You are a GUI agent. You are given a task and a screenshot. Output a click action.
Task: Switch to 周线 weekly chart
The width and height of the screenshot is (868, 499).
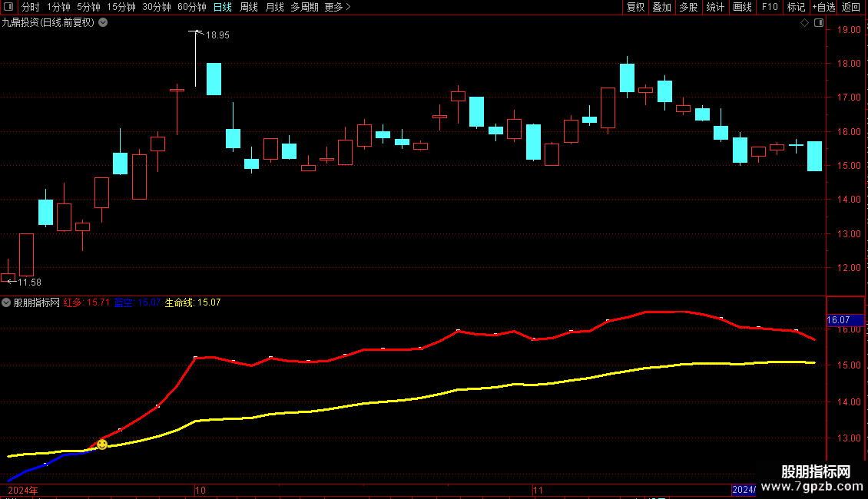(249, 7)
